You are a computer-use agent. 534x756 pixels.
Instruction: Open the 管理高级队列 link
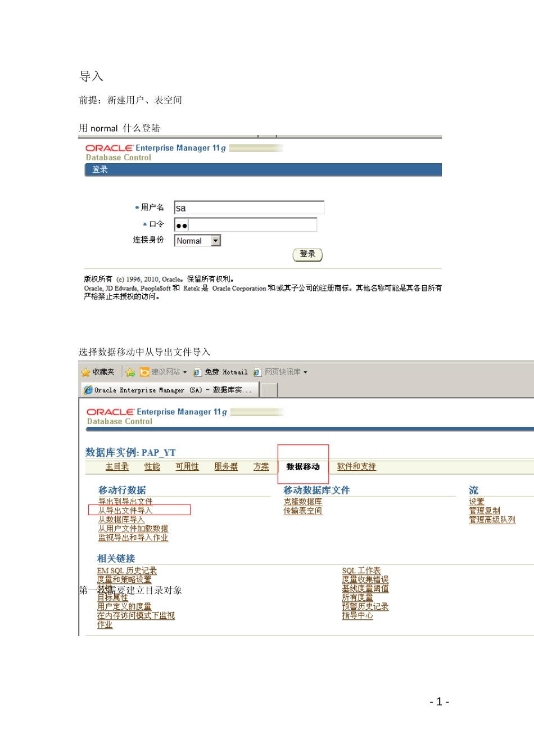point(492,520)
